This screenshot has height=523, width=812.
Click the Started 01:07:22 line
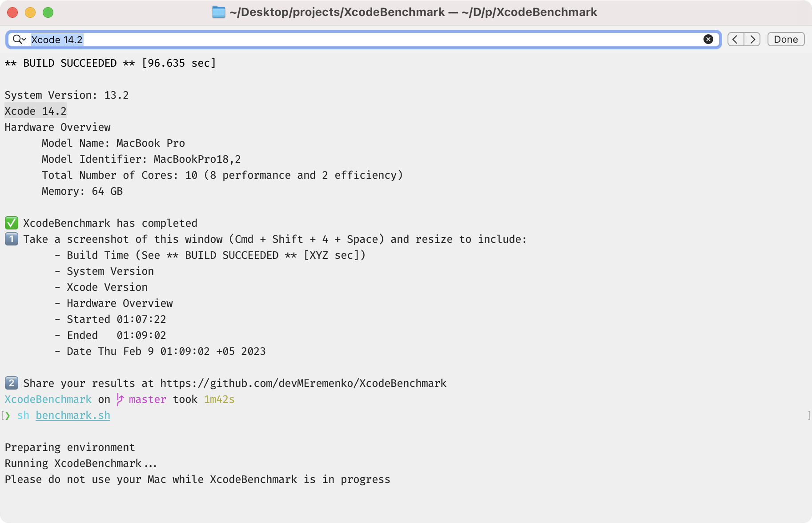[x=110, y=319]
